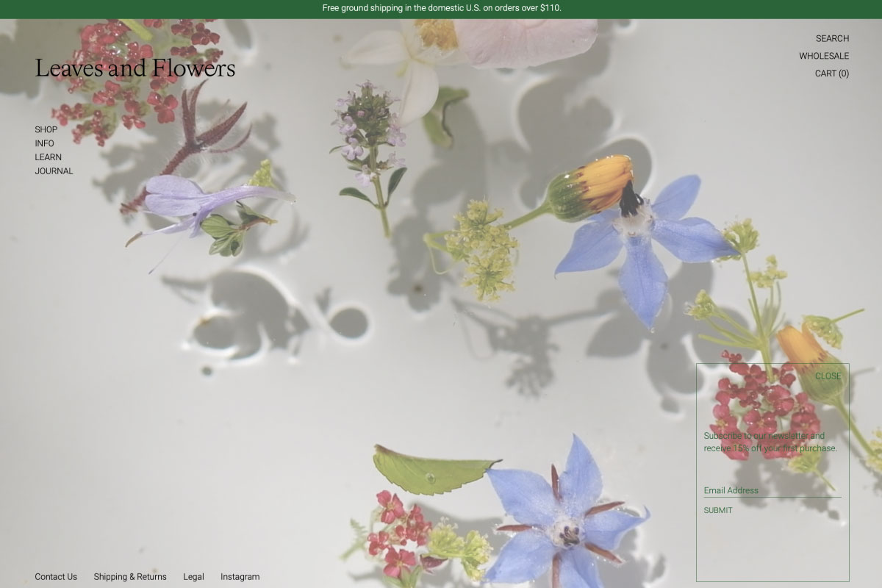Click the newsletter 15% off subscribe text
882x588 pixels.
coord(770,442)
